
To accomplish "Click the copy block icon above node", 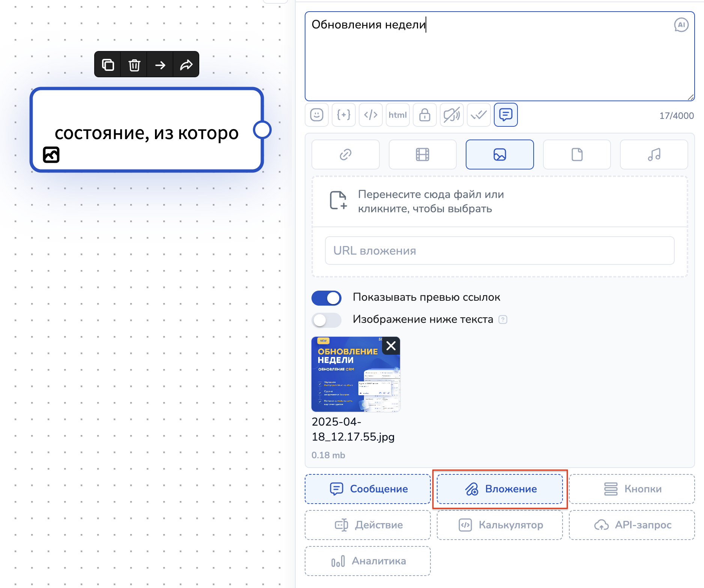I will point(108,65).
